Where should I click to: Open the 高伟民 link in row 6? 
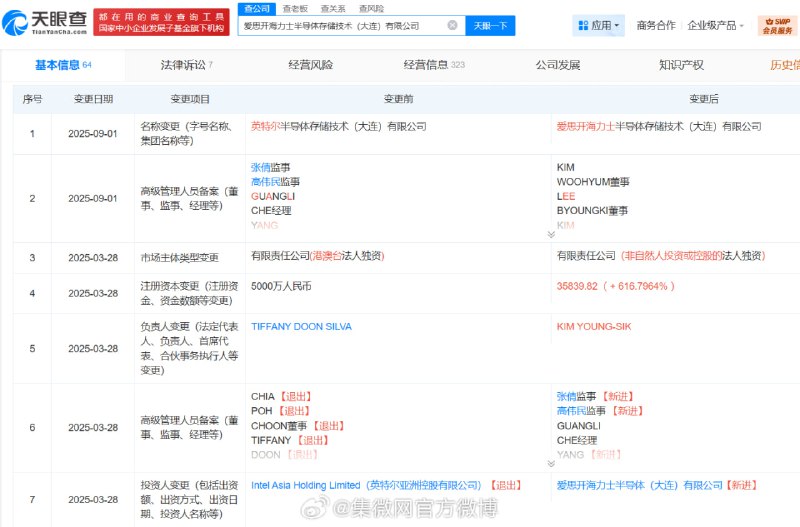point(570,411)
